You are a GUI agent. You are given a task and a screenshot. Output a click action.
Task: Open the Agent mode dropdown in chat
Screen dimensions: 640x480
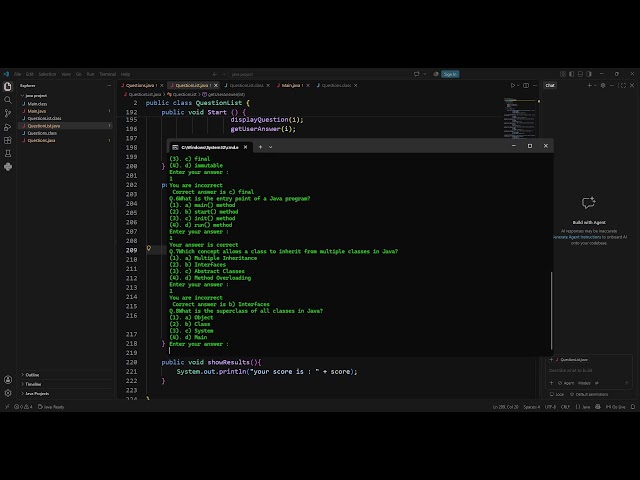(x=566, y=383)
